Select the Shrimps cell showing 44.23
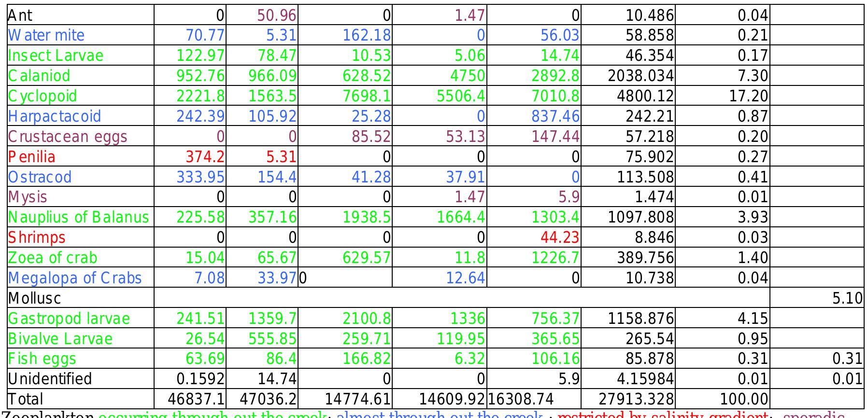Viewport: 868px width, 418px height. pos(559,238)
